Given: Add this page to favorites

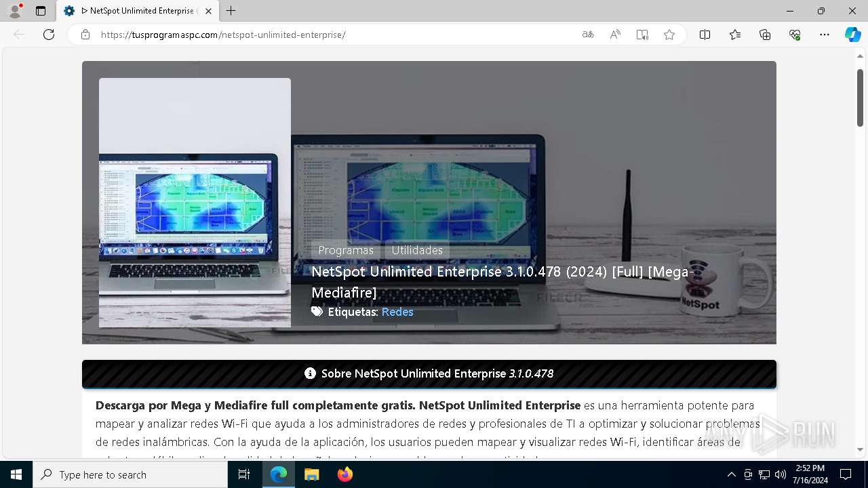Looking at the screenshot, I should pyautogui.click(x=669, y=35).
